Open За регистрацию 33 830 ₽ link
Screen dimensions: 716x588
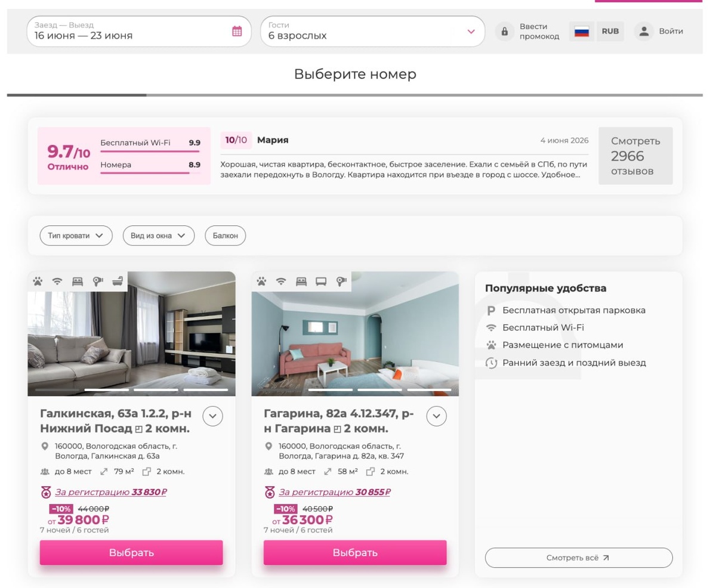[111, 493]
